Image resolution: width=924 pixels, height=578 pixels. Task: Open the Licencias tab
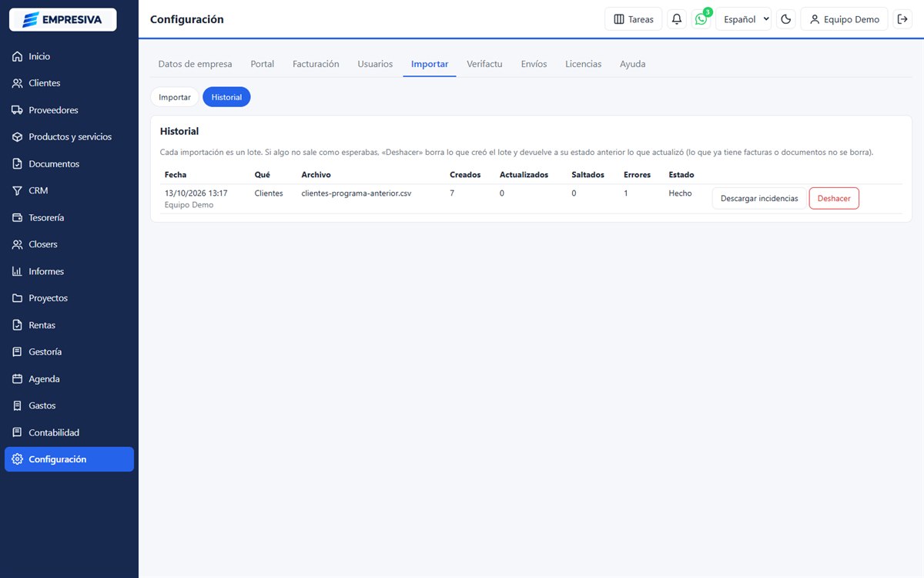coord(583,64)
